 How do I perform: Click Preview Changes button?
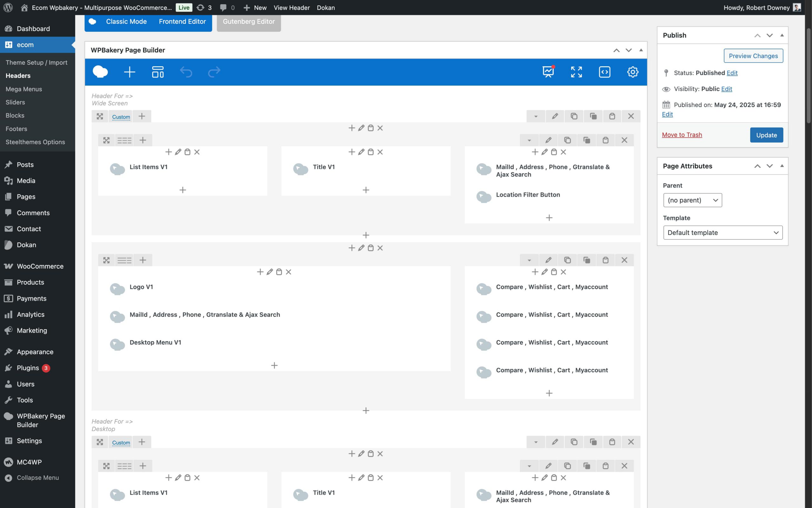click(753, 56)
